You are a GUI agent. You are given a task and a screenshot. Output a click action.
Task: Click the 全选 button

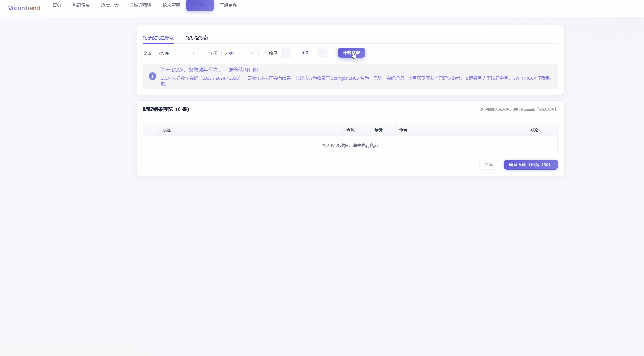tap(488, 165)
